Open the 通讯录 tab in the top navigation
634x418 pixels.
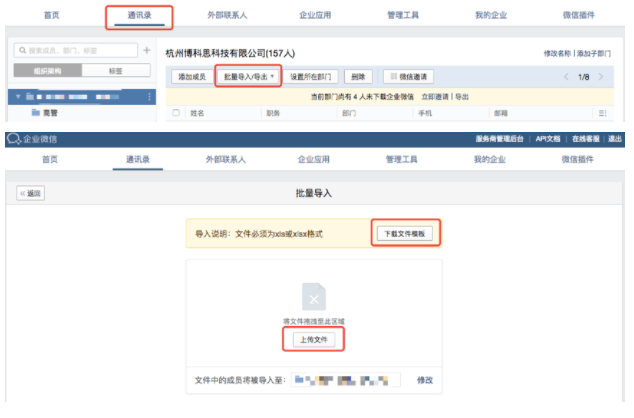point(139,16)
